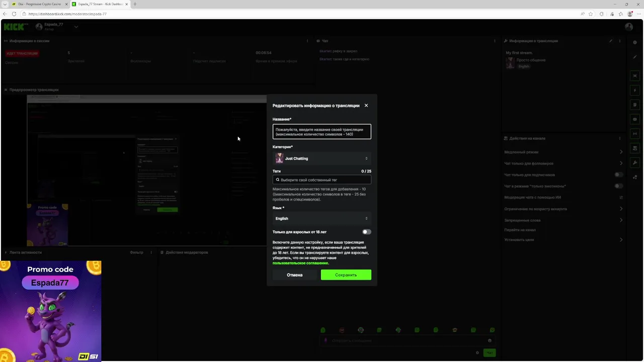
Task: Click the wrench sidebar icon
Action: click(x=635, y=163)
